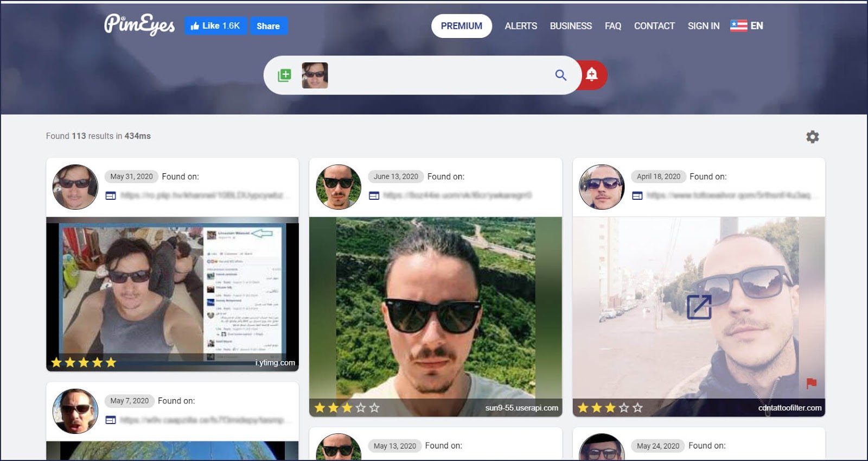Image resolution: width=868 pixels, height=461 pixels.
Task: Select the uploaded face thumbnail in search bar
Action: pyautogui.click(x=315, y=75)
